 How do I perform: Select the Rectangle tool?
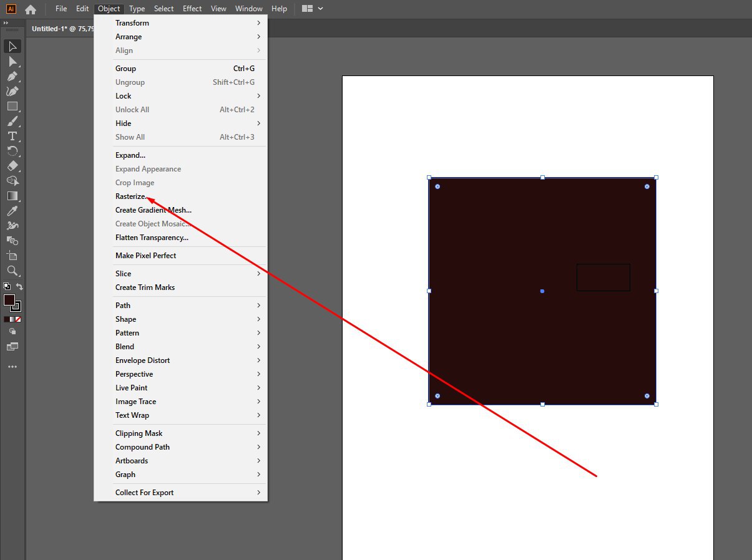point(12,106)
